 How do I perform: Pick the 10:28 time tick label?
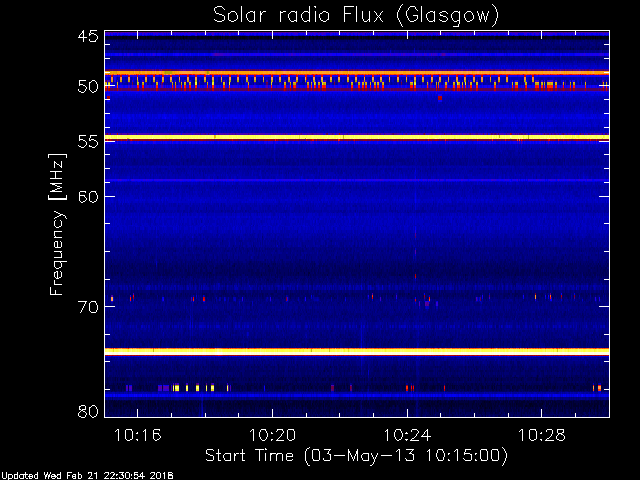(x=542, y=435)
